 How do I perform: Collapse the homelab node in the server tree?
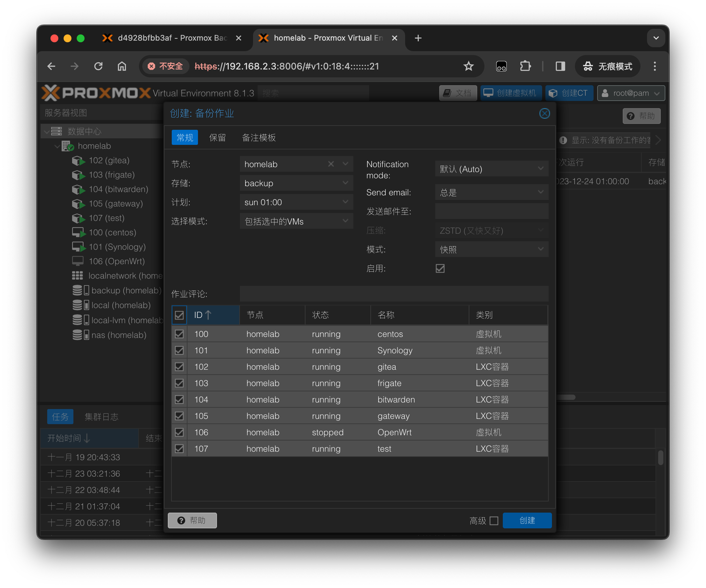pos(56,146)
